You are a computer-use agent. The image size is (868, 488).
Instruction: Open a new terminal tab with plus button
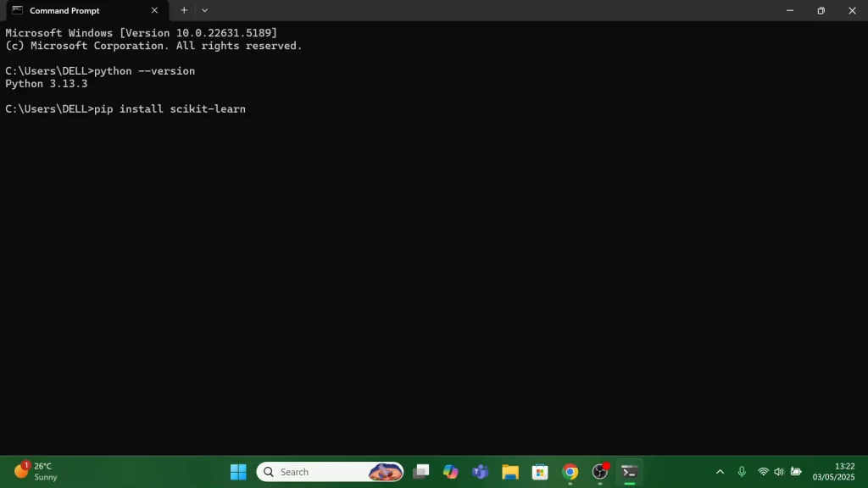pyautogui.click(x=184, y=10)
